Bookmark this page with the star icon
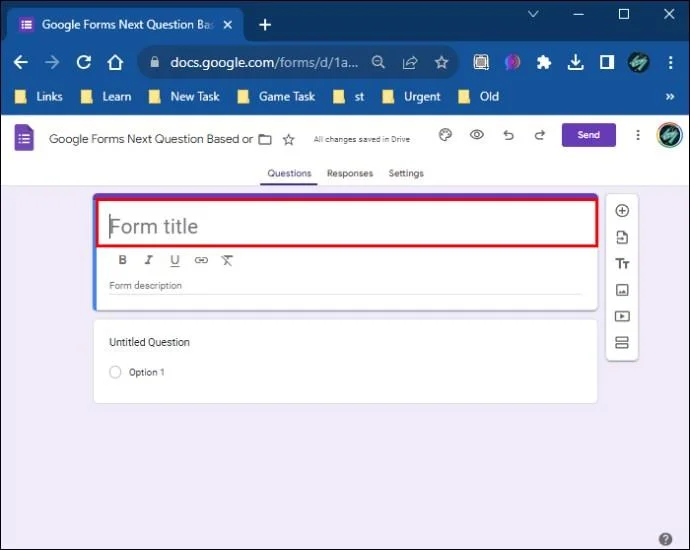 coord(441,62)
